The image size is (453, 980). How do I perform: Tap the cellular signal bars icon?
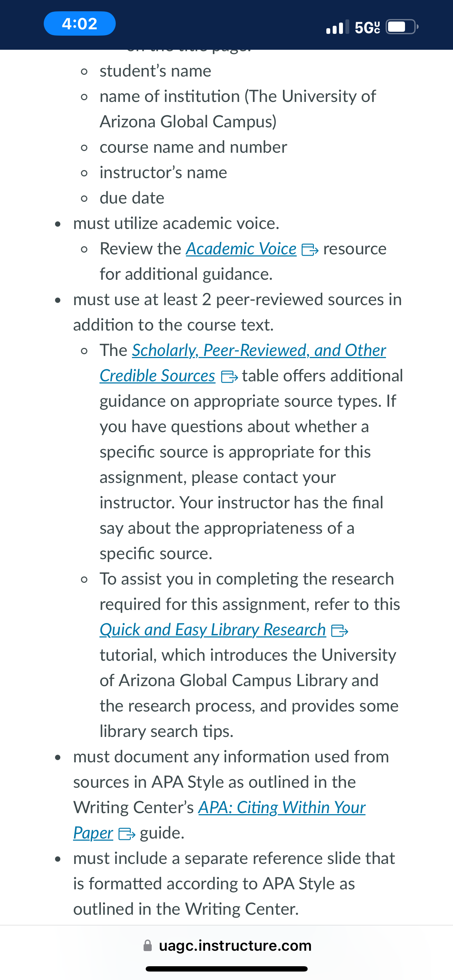337,26
